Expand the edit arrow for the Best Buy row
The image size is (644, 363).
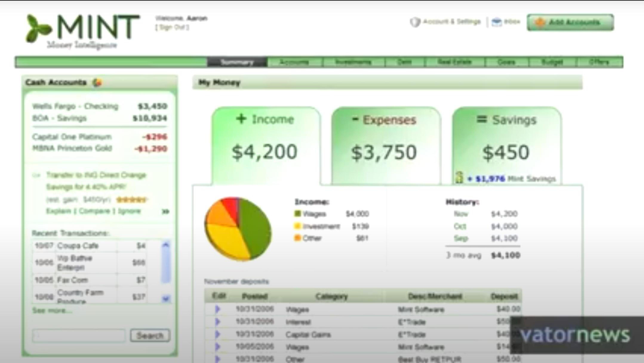click(x=218, y=359)
